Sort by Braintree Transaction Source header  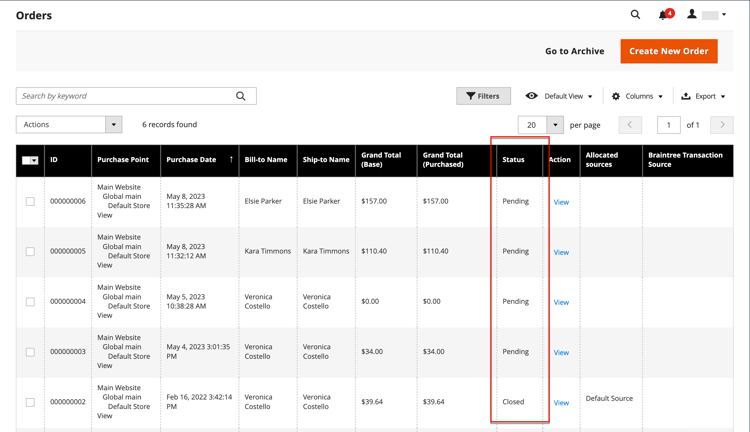coord(687,161)
